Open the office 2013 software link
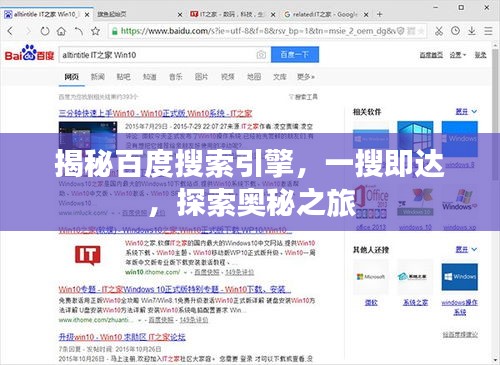Screen dimensions: 500x365 point(371,227)
